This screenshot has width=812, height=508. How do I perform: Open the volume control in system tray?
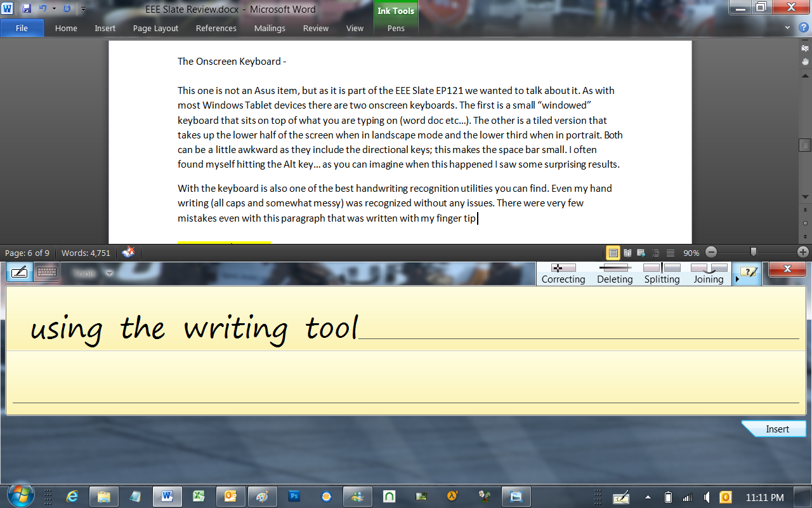click(706, 497)
